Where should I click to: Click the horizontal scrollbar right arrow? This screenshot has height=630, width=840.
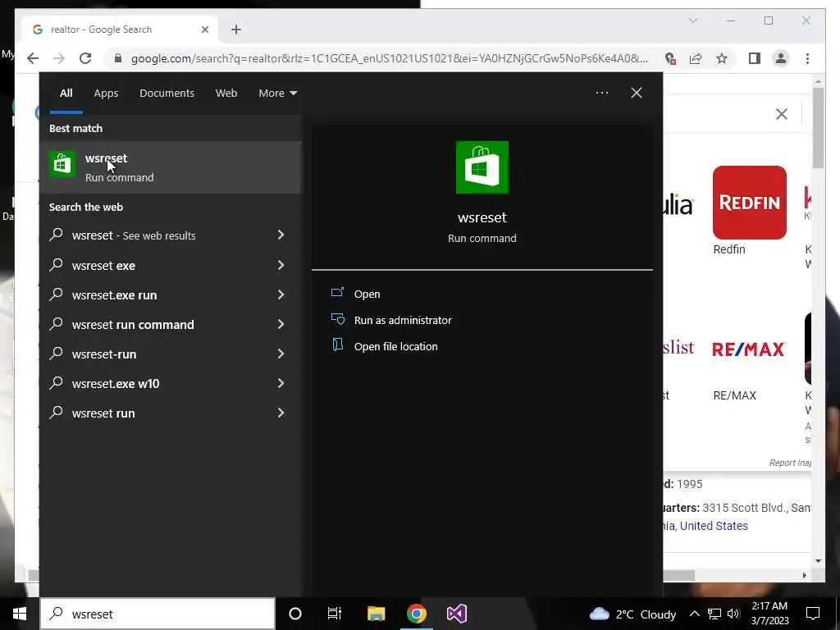coord(804,575)
